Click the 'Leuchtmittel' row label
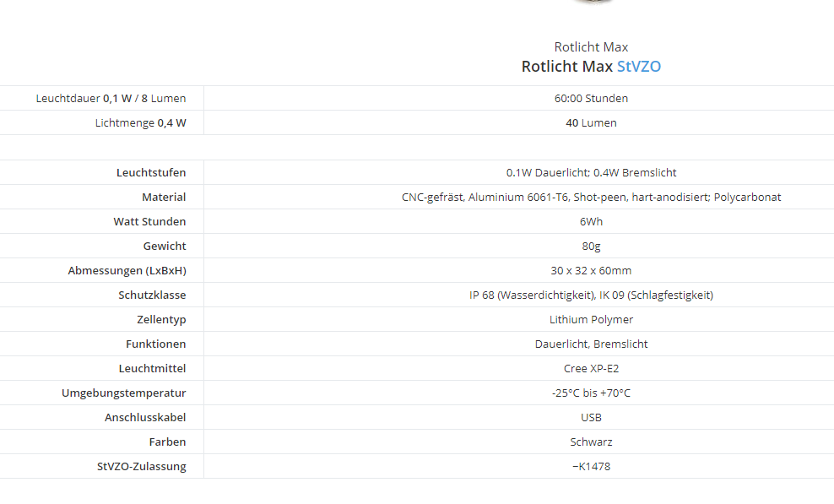834x504 pixels. [x=152, y=369]
